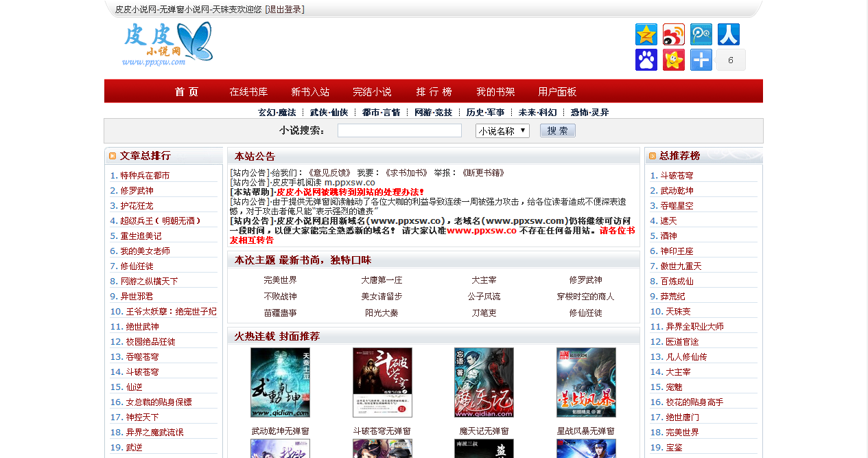
Task: Open 排行榜 in the navigation bar
Action: coord(434,91)
